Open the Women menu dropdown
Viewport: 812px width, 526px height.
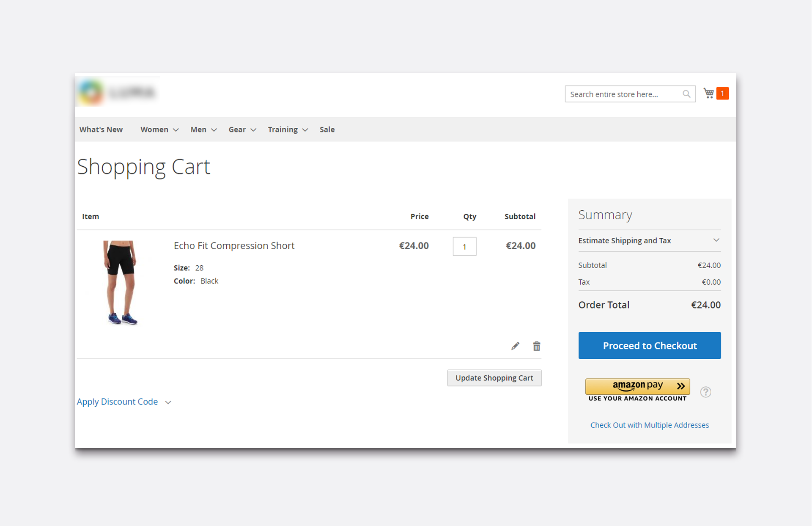[x=159, y=129]
